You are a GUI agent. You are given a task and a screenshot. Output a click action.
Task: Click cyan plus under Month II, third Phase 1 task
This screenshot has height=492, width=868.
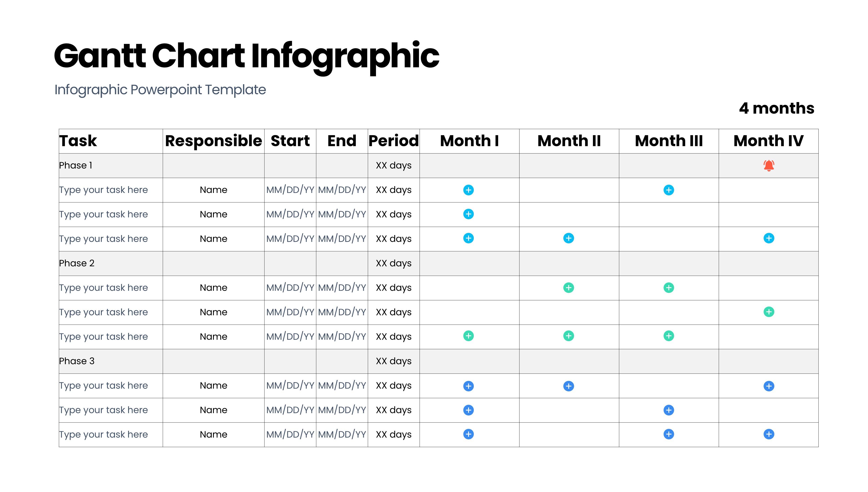[x=569, y=239]
